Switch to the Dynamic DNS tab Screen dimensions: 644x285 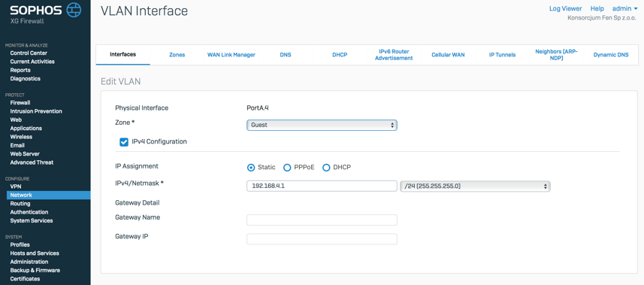tap(611, 55)
